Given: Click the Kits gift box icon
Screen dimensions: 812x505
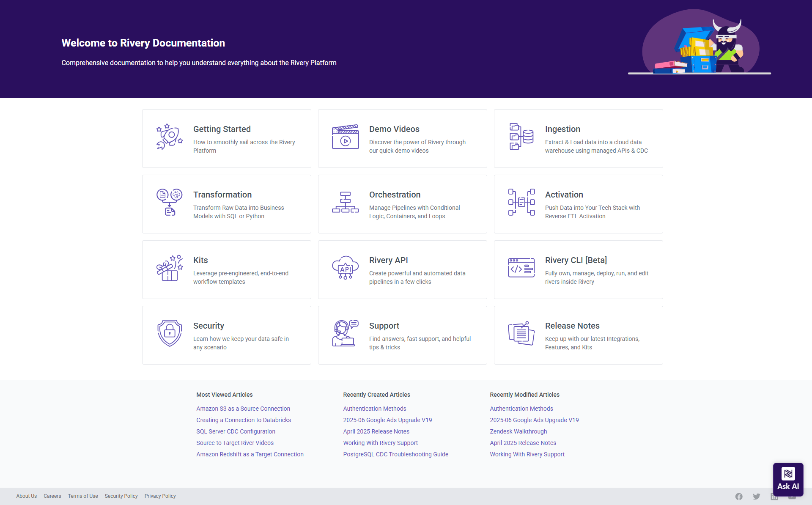Looking at the screenshot, I should (x=169, y=268).
